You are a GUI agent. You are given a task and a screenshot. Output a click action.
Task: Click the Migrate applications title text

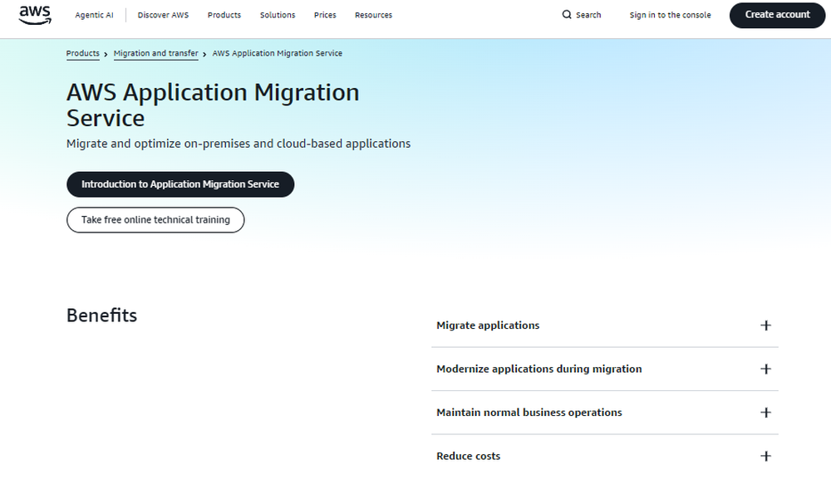[x=488, y=325]
